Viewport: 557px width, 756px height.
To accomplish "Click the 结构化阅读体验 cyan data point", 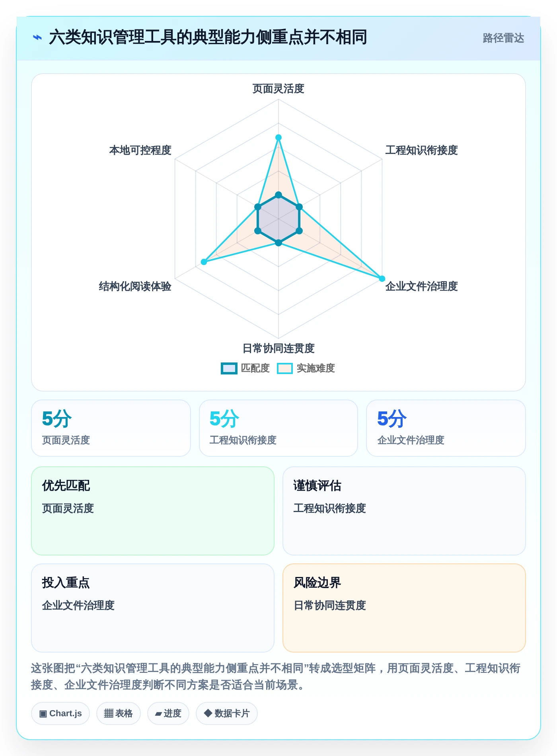I will click(x=204, y=262).
